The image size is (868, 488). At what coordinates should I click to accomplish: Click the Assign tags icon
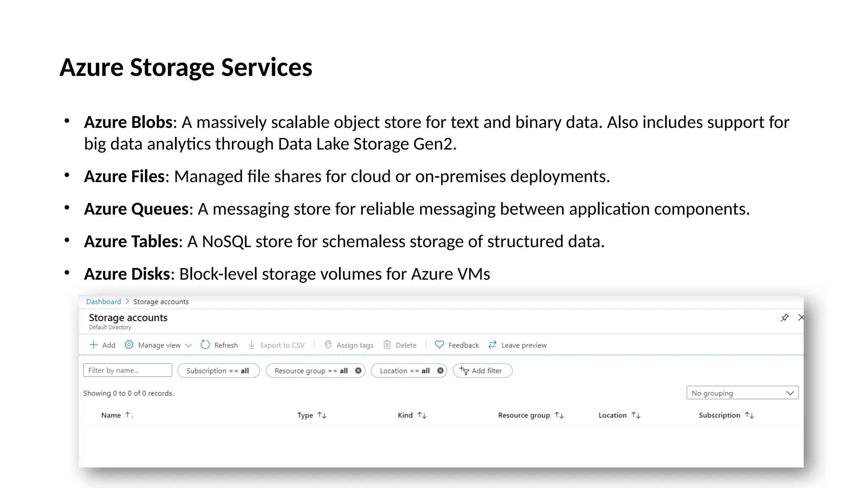(x=328, y=345)
